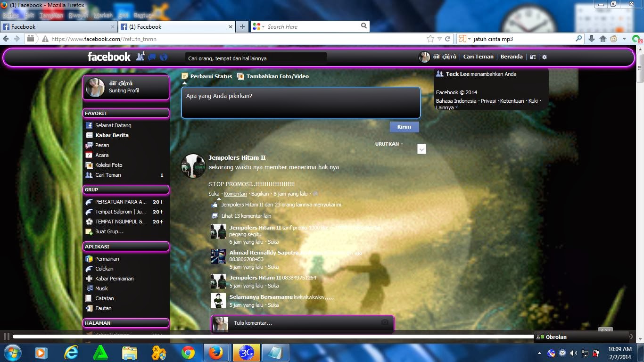Click the Tambahkan Foto/Video photo icon

point(240,76)
